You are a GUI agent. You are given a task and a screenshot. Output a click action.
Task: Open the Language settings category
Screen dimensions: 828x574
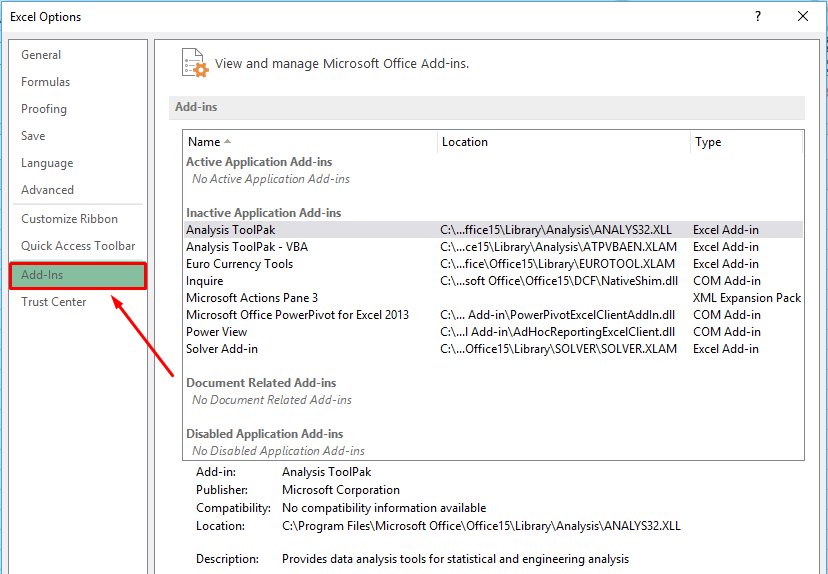click(x=47, y=163)
